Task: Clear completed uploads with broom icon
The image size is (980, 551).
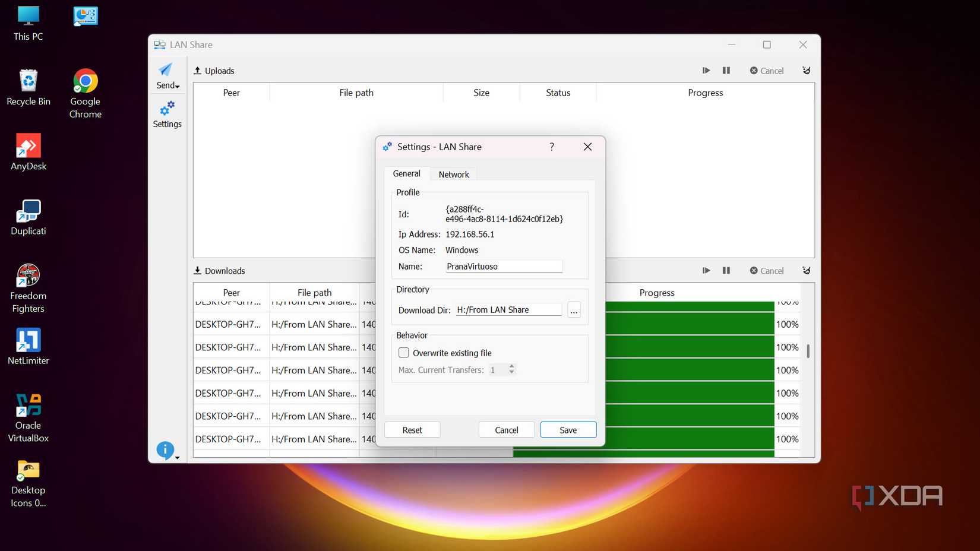Action: point(806,71)
